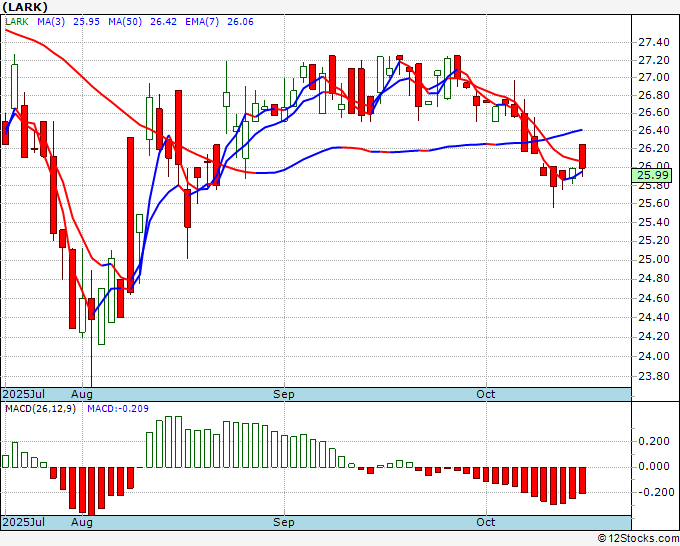Click the last red candlestick near 26.20
This screenshot has width=680, height=546.
(x=582, y=157)
